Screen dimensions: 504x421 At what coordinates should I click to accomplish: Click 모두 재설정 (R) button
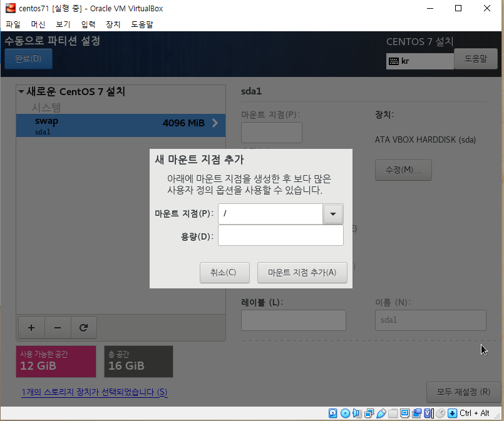tap(463, 392)
